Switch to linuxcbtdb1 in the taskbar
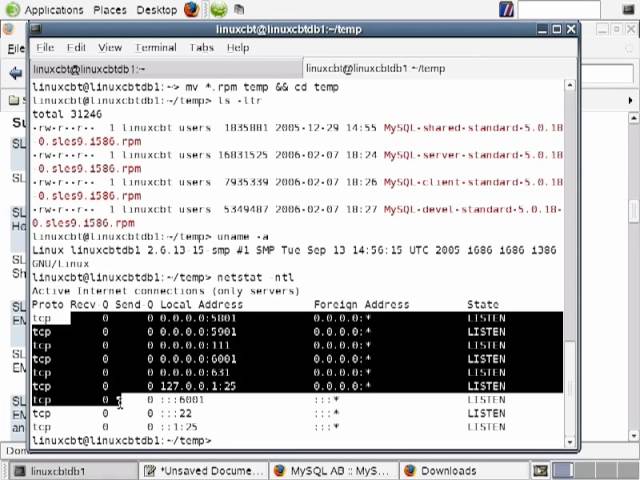The height and width of the screenshot is (480, 640). 73,471
